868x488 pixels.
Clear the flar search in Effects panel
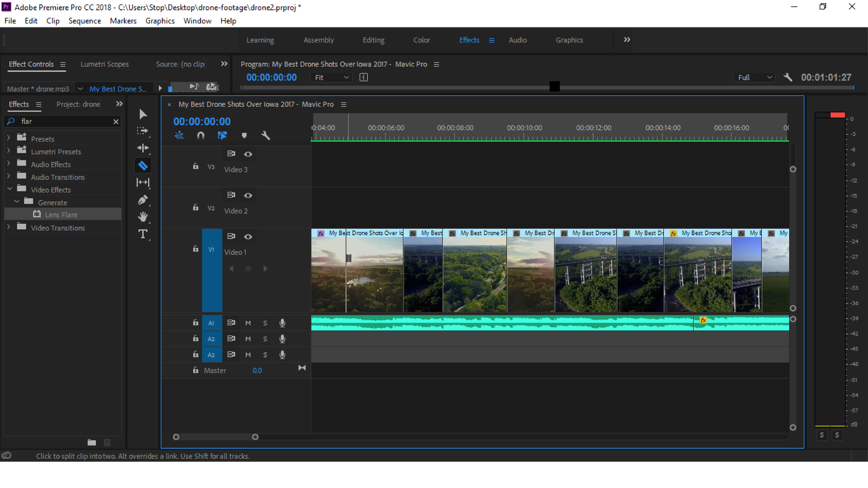coord(116,121)
